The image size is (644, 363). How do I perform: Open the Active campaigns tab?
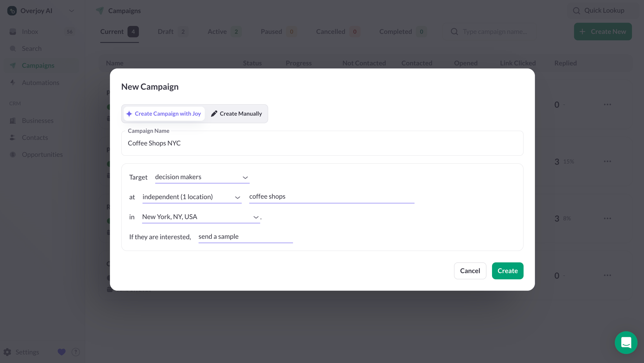(217, 32)
